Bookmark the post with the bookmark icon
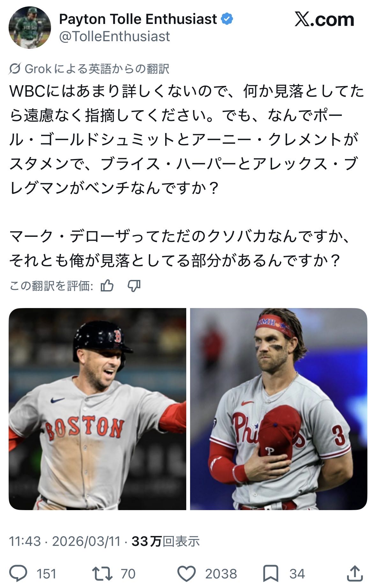The width and height of the screenshot is (376, 588). (x=270, y=573)
